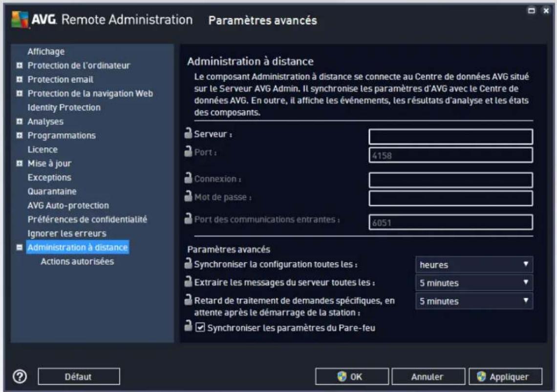Select Administration à distance item
This screenshot has width=557, height=392.
(77, 247)
